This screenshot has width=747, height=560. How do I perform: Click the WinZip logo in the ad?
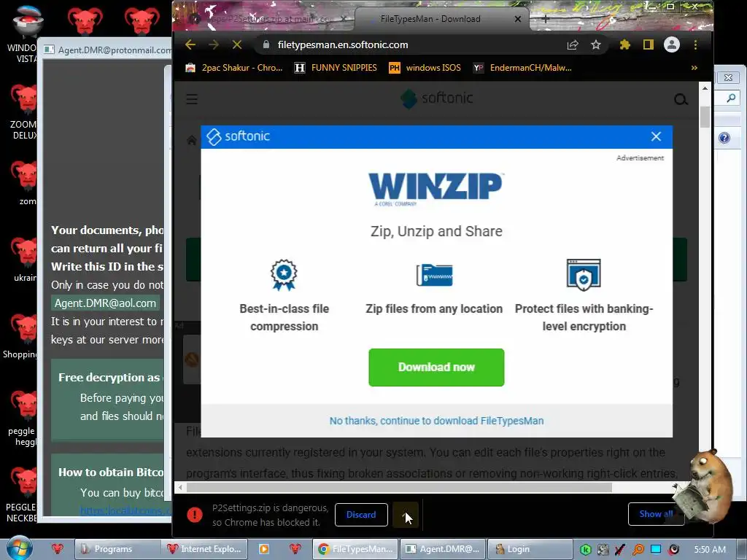(436, 189)
